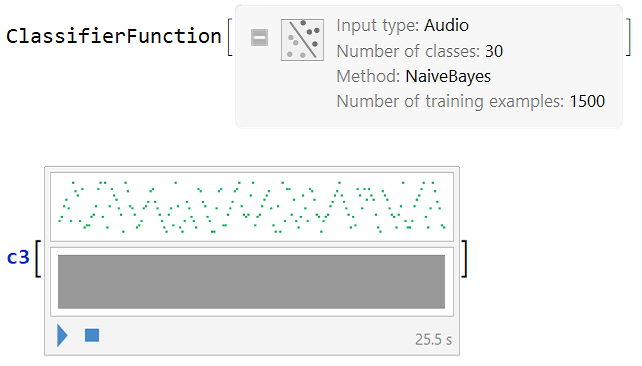Click Number of training examples: 1500
642x366 pixels.
470,101
